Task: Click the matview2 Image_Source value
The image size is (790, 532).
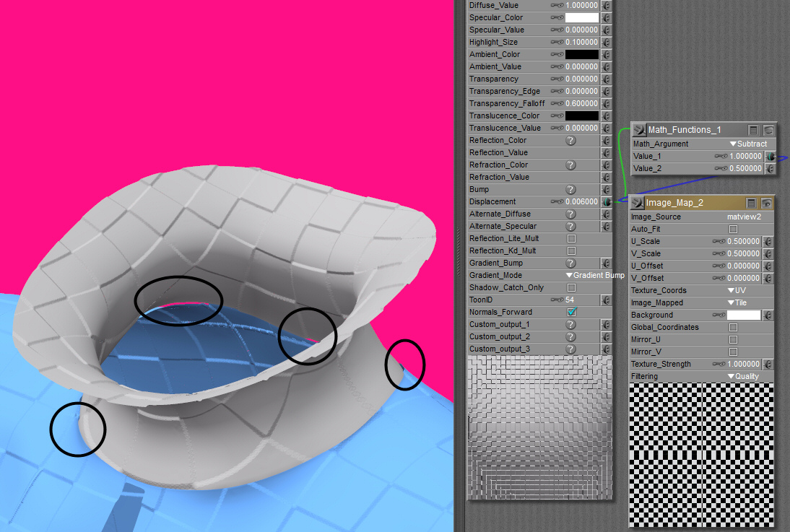Action: (744, 217)
